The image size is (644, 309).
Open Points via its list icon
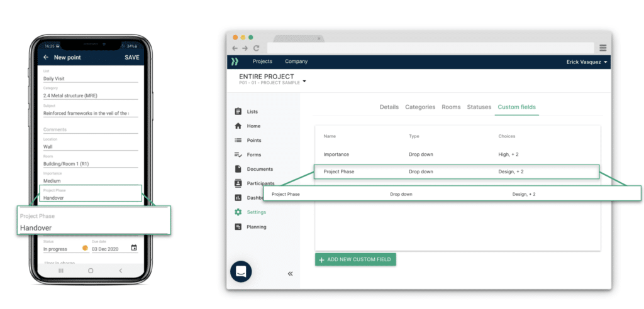(x=238, y=141)
